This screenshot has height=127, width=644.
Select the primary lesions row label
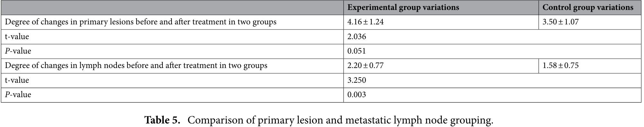pyautogui.click(x=141, y=22)
